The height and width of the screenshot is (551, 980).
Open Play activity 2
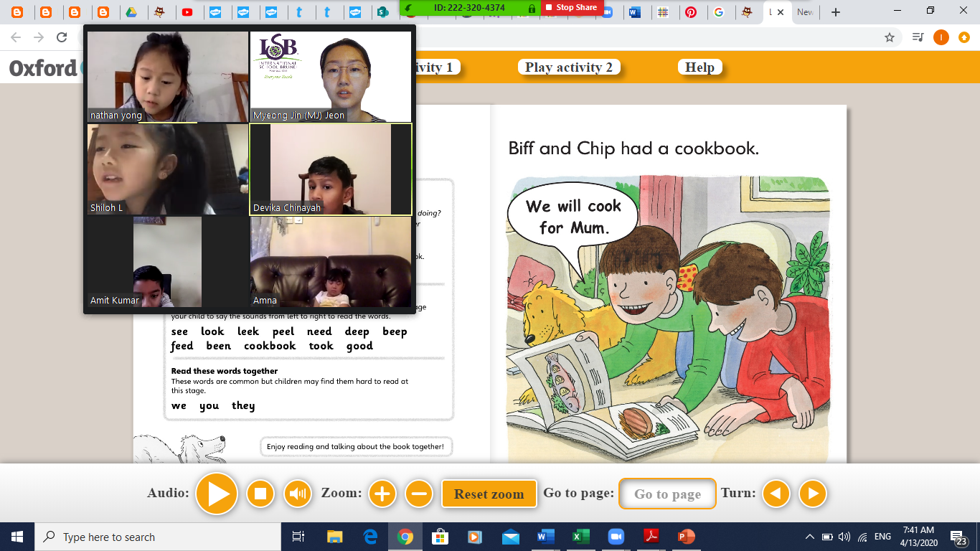click(569, 67)
